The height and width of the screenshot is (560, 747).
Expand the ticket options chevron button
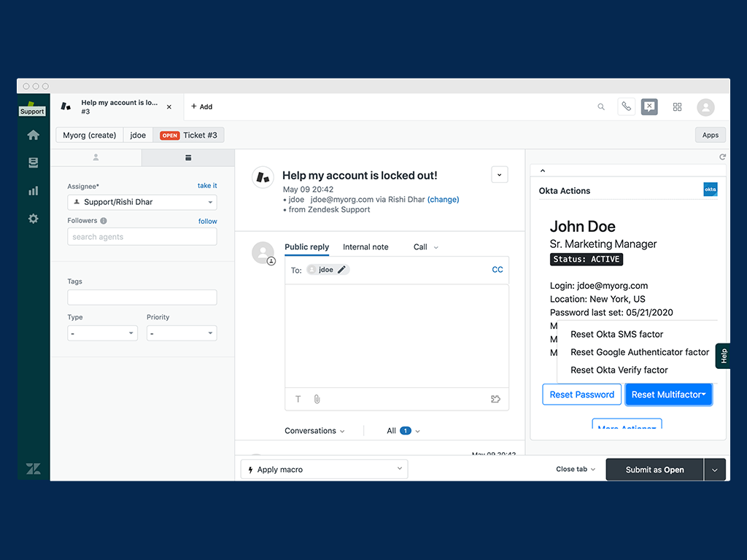(499, 175)
